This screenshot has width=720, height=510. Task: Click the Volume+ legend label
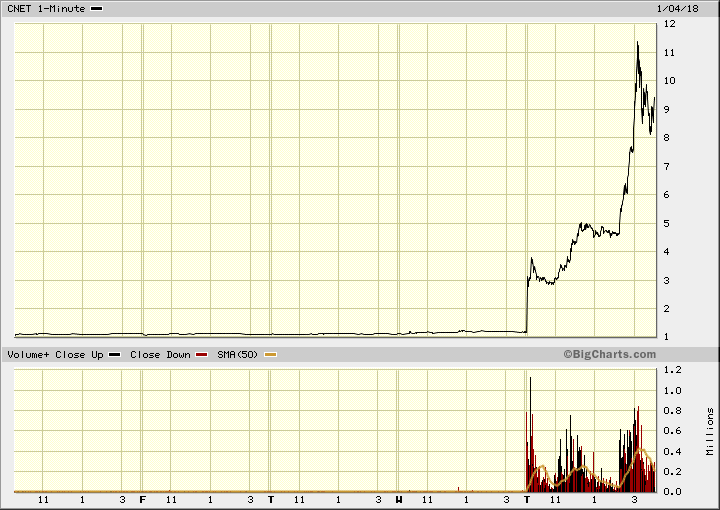(x=28, y=355)
